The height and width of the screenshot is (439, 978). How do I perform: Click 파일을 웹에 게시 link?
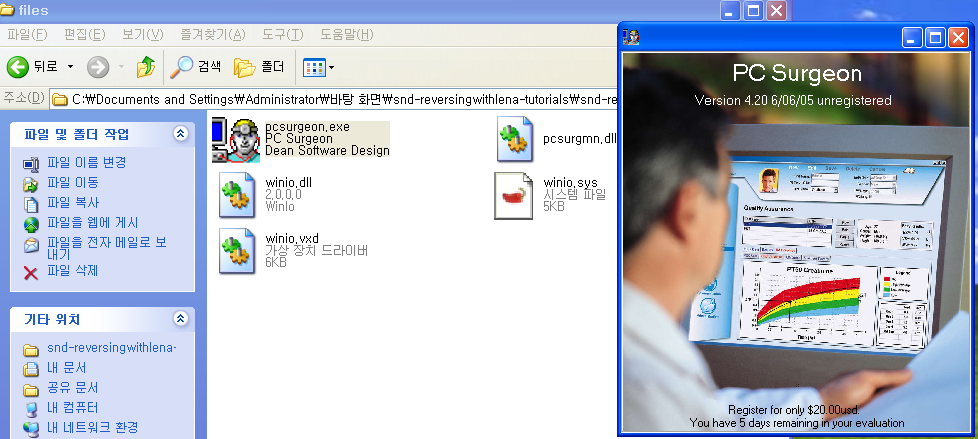[93, 223]
